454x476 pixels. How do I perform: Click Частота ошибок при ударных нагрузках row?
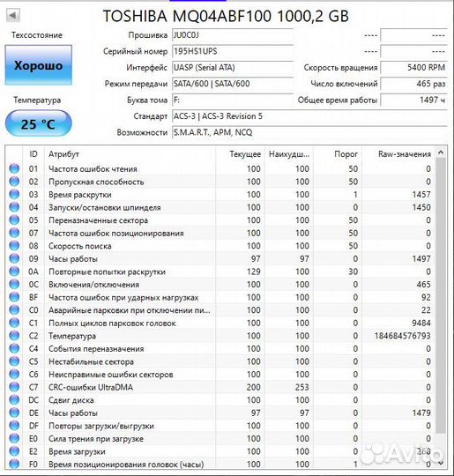[x=221, y=297]
